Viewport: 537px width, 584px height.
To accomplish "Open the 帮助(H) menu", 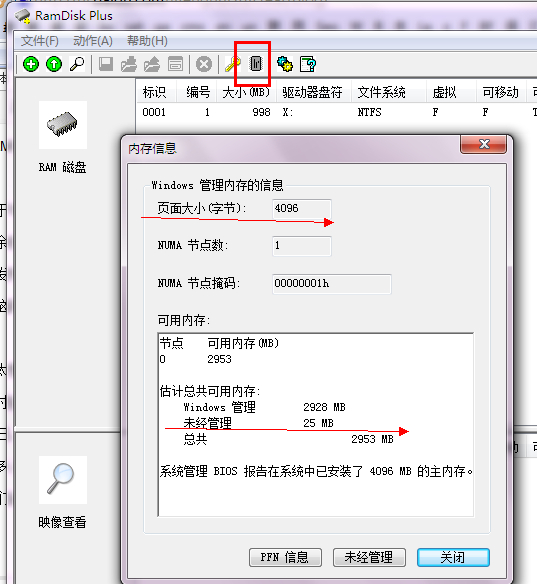I will pyautogui.click(x=147, y=41).
